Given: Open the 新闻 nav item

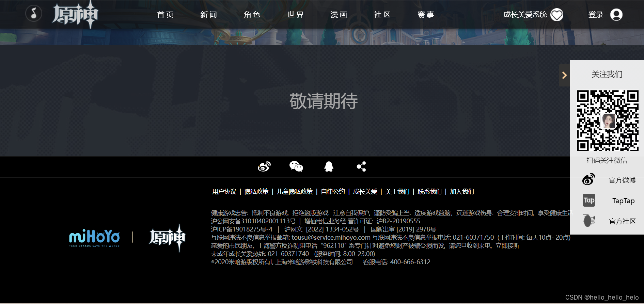Looking at the screenshot, I should point(209,15).
